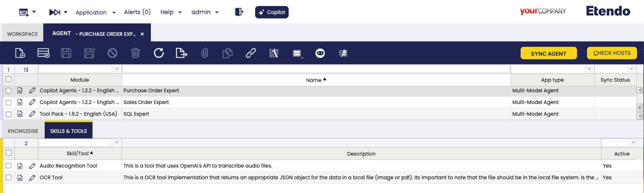Check the Sales Order Expert row checkbox
Viewport: 644px width, 193px height.
click(9, 102)
